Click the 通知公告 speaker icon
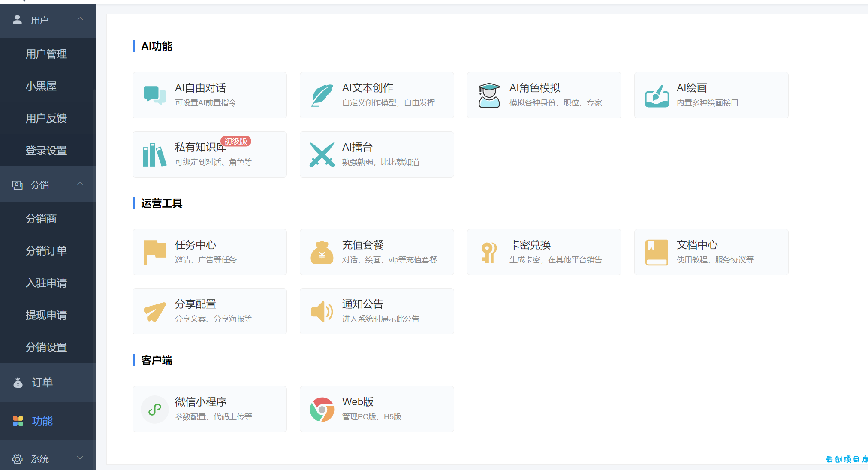Viewport: 868px width, 470px height. tap(322, 311)
